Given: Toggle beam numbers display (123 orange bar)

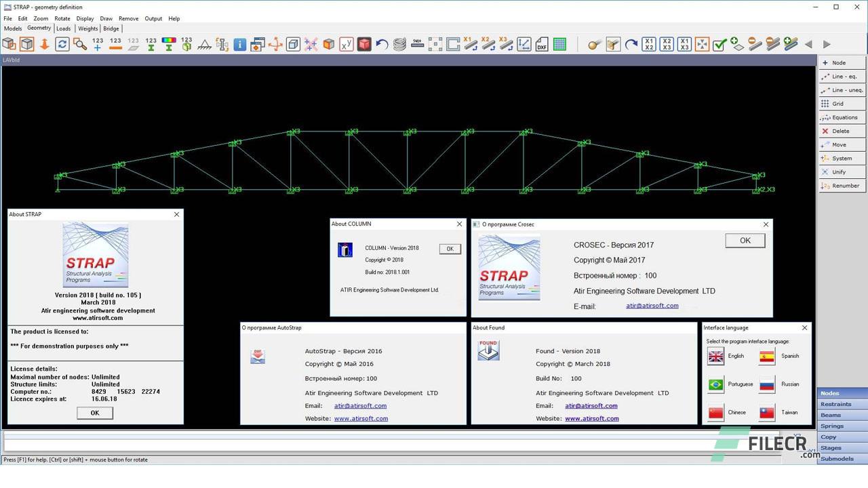Looking at the screenshot, I should 115,44.
